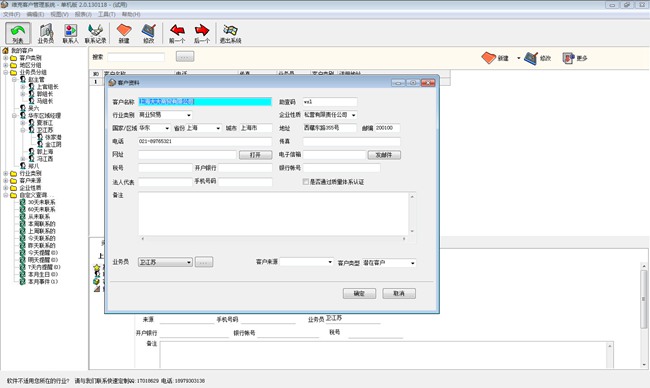Click the 电子信箱 email input field
This screenshot has width=650, height=388.
334,155
